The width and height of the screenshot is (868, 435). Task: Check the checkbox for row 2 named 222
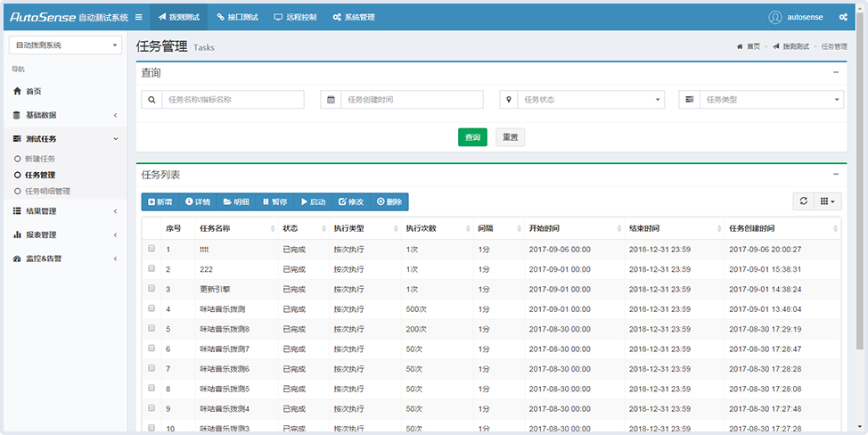(x=151, y=268)
